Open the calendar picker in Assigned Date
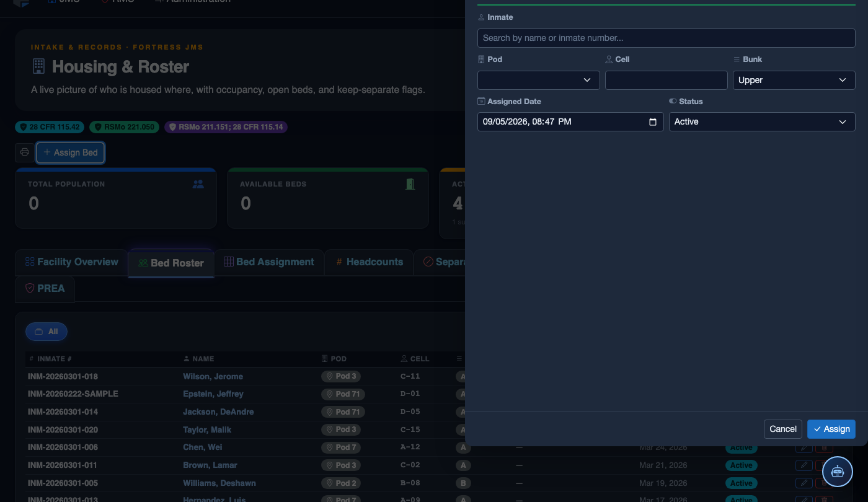The height and width of the screenshot is (502, 868). (x=652, y=122)
